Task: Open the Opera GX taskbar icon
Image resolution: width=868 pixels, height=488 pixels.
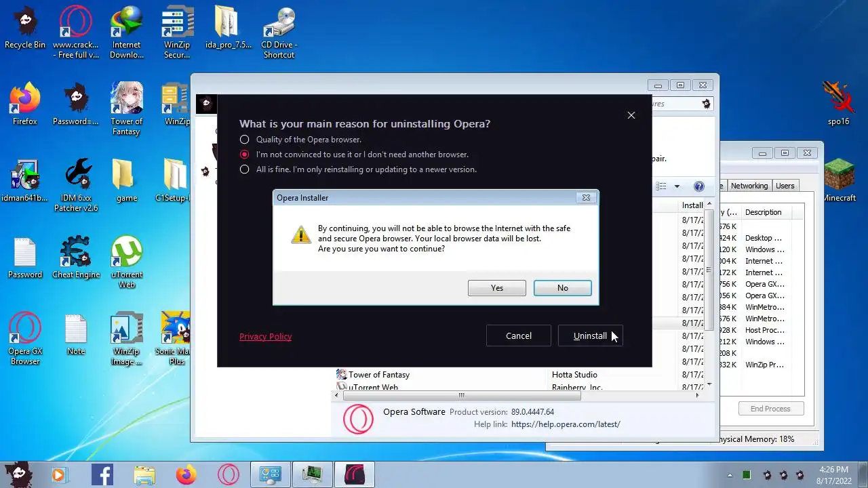Action: pos(229,475)
